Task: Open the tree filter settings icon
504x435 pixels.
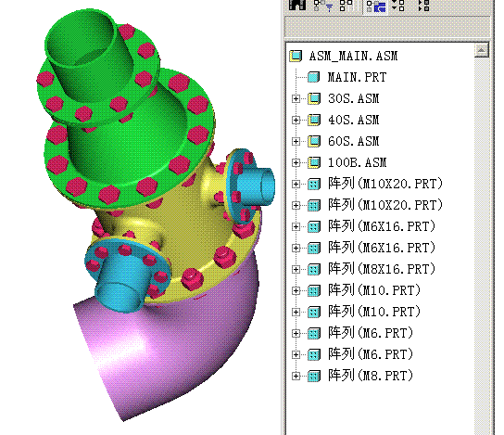Action: coord(322,6)
